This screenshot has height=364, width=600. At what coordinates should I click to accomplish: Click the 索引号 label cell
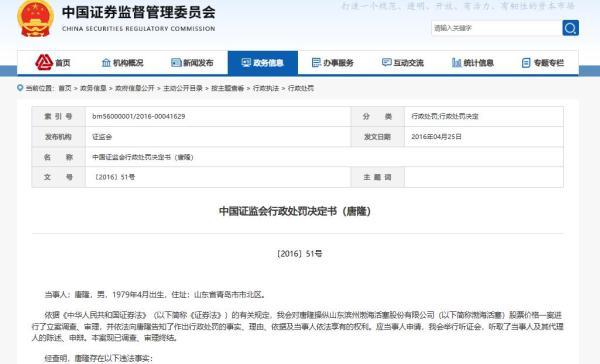(x=59, y=116)
